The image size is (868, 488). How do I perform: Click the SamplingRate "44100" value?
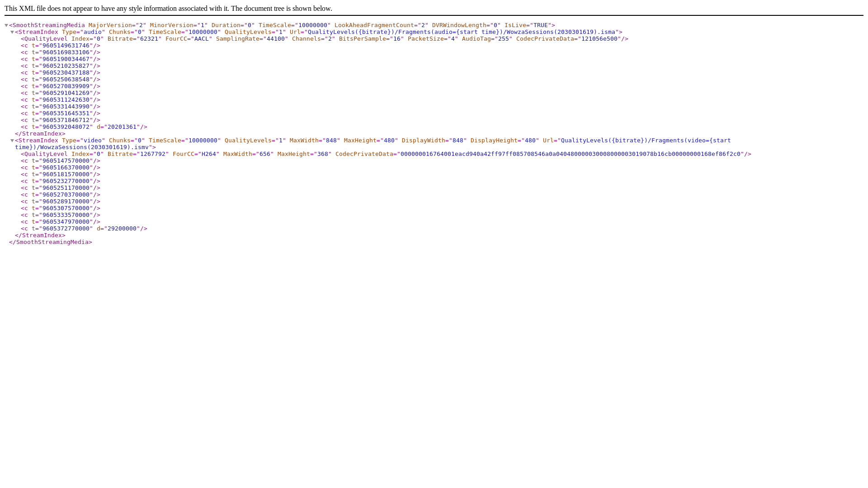[x=276, y=39]
